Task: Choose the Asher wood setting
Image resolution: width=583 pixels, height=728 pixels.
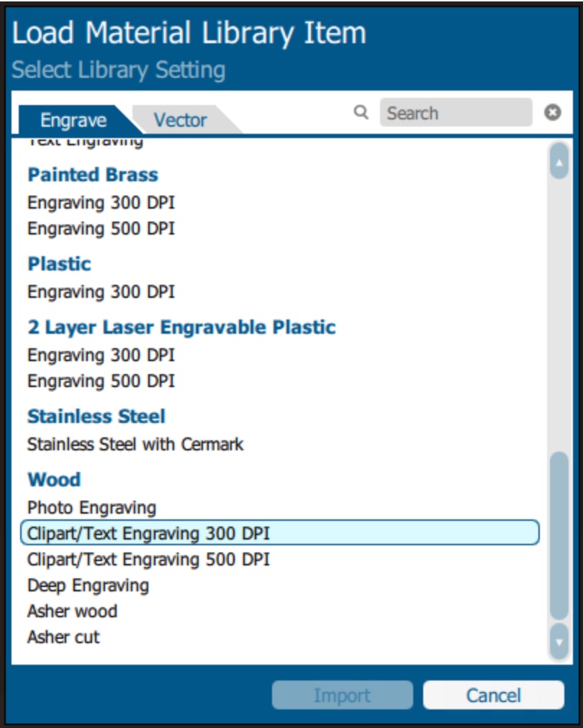Action: (72, 611)
